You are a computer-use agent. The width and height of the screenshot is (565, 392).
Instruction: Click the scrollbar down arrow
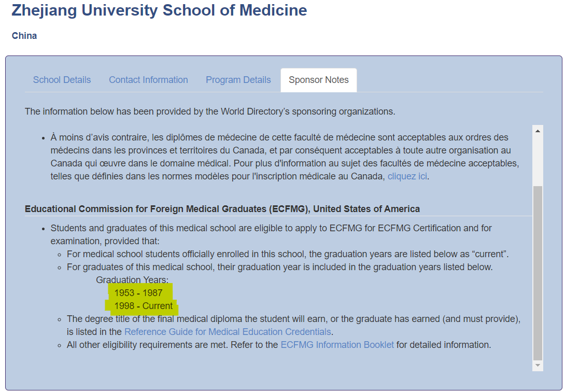click(x=538, y=366)
